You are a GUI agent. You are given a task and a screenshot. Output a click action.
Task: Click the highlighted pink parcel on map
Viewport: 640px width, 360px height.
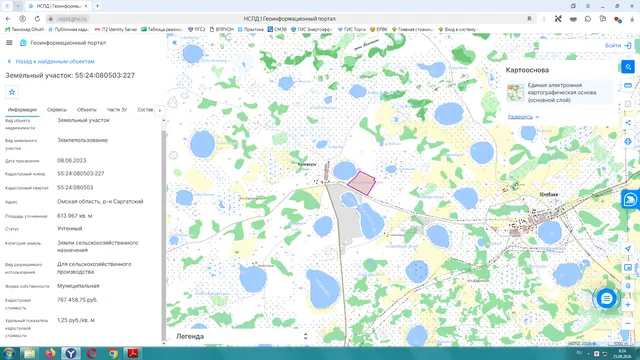tap(362, 182)
